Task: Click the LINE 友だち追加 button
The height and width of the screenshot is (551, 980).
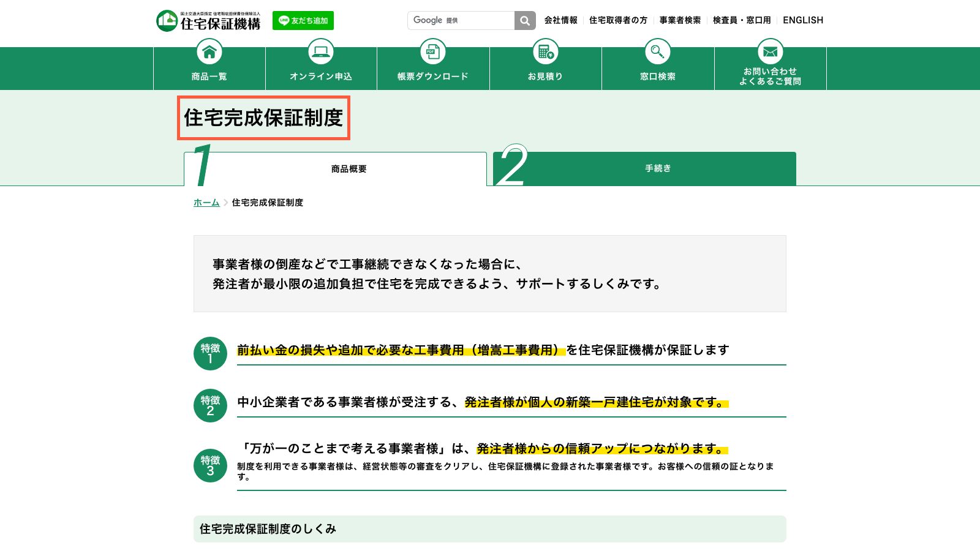Action: pos(303,21)
